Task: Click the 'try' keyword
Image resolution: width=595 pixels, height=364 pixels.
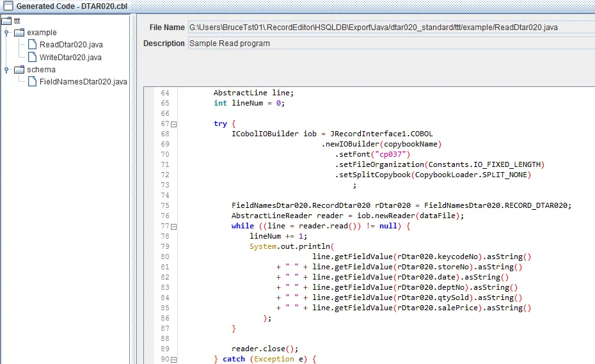Action: pyautogui.click(x=220, y=123)
